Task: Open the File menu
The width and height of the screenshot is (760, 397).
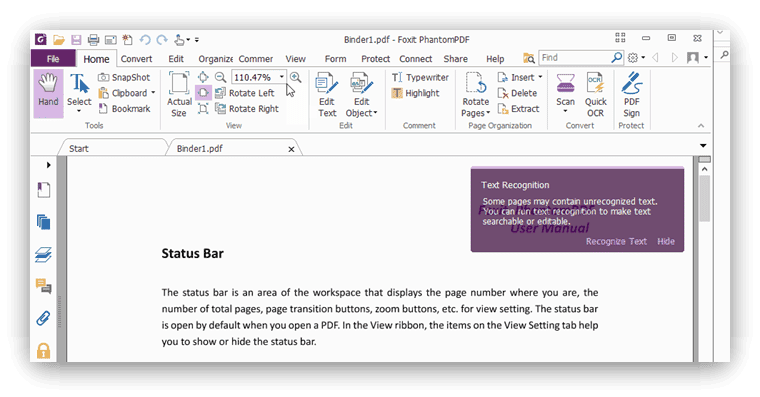Action: click(53, 59)
